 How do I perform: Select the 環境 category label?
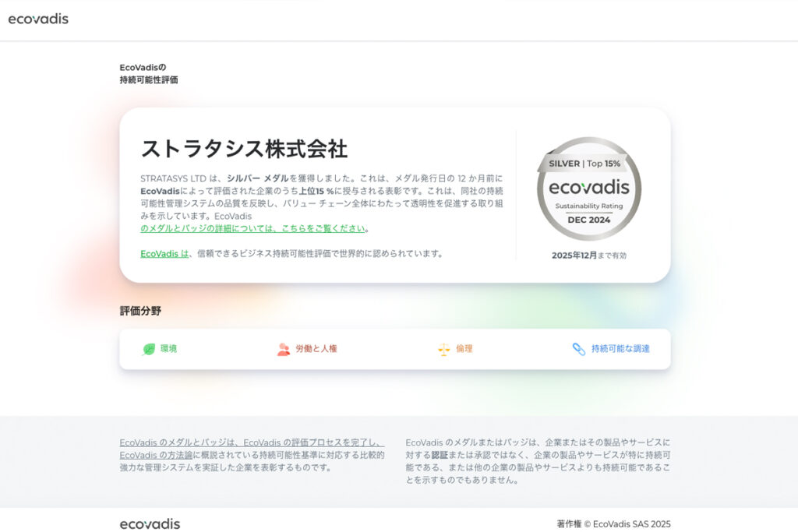(168, 348)
